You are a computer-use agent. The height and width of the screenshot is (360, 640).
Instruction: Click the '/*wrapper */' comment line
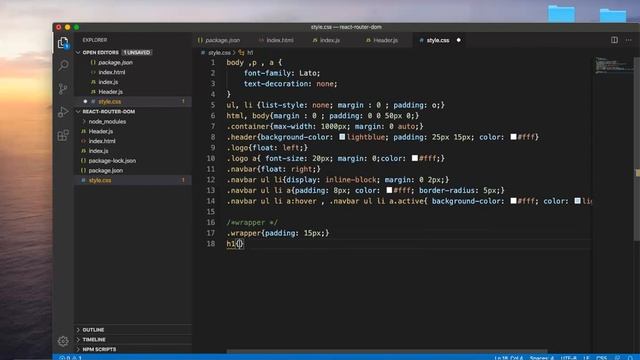(252, 222)
